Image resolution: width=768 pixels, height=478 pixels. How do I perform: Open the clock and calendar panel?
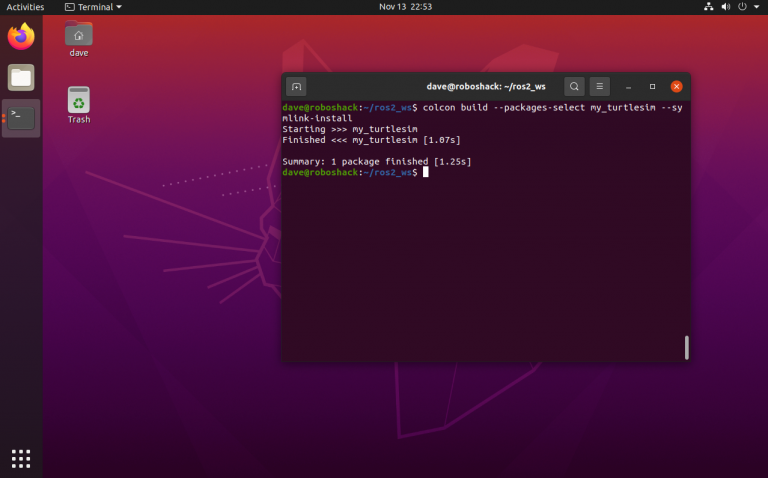[x=404, y=7]
